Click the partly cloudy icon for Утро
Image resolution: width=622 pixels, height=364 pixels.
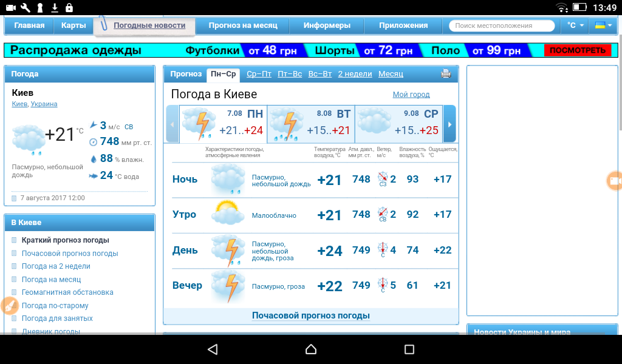pyautogui.click(x=228, y=214)
